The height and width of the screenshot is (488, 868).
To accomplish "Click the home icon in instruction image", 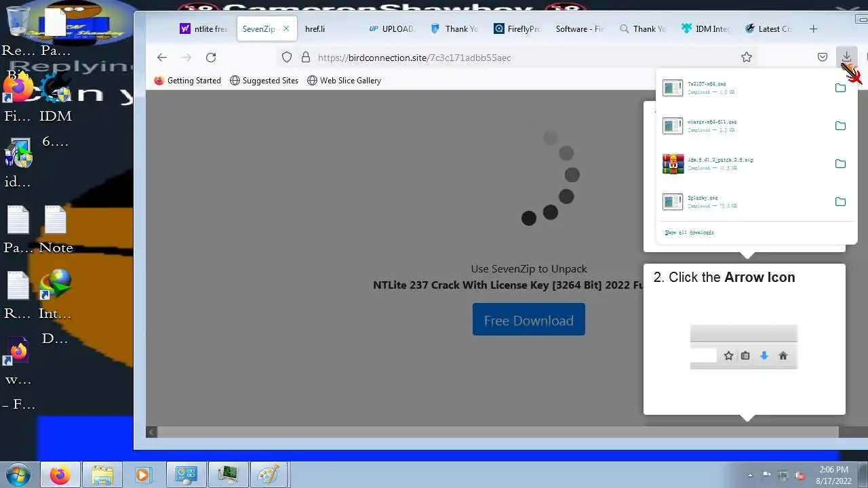I will [783, 356].
